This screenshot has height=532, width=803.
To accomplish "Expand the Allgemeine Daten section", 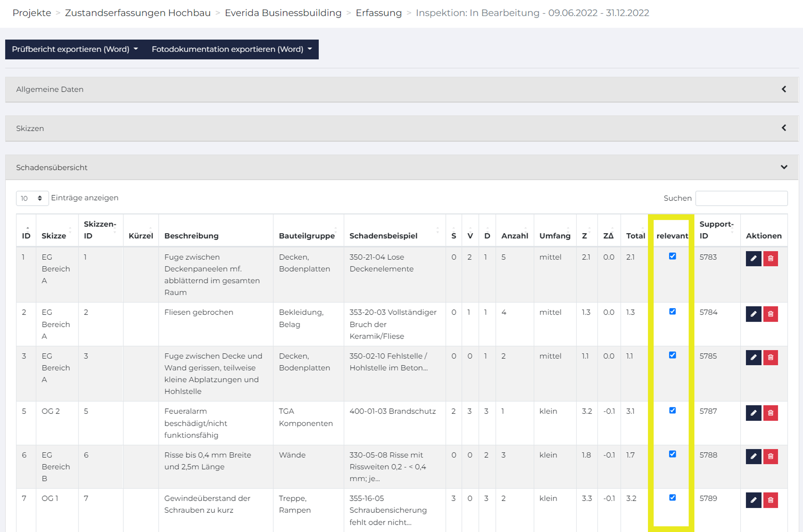I will click(x=402, y=90).
